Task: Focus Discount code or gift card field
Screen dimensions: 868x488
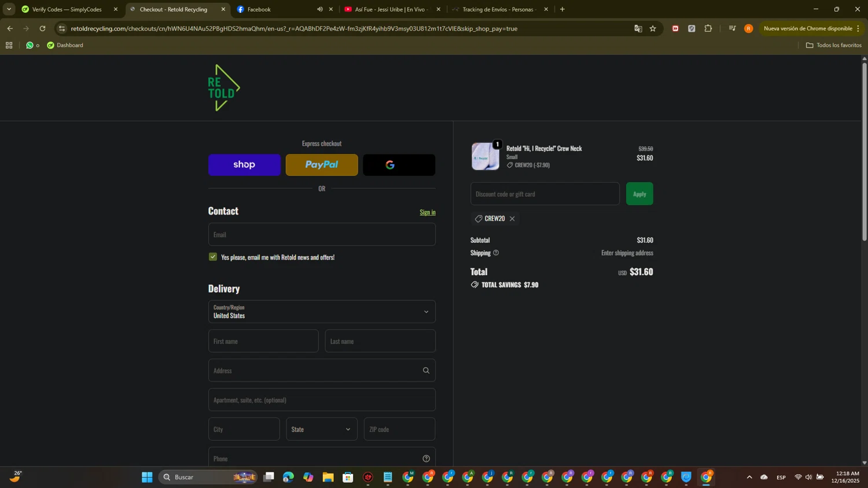Action: pos(545,194)
